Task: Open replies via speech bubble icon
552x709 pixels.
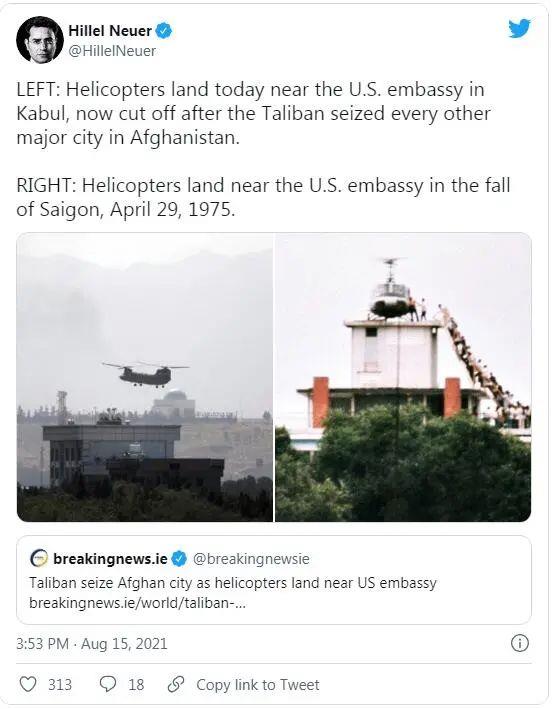Action: click(x=108, y=684)
